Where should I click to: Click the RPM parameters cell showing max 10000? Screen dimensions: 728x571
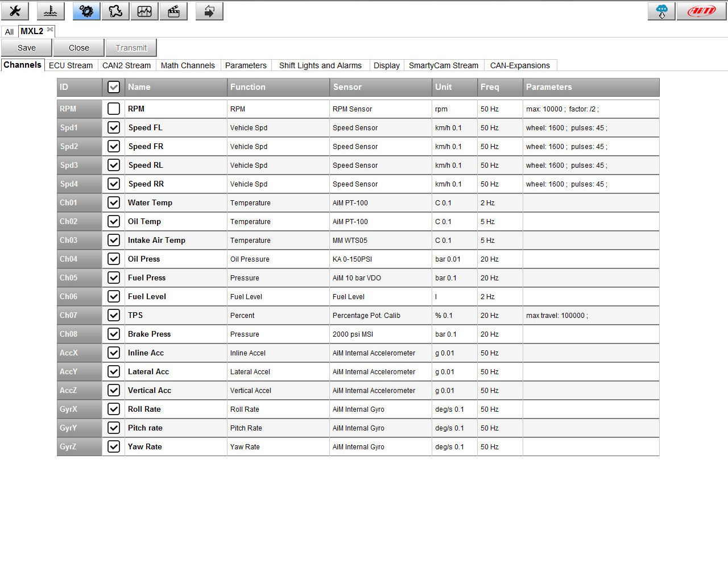coord(591,109)
